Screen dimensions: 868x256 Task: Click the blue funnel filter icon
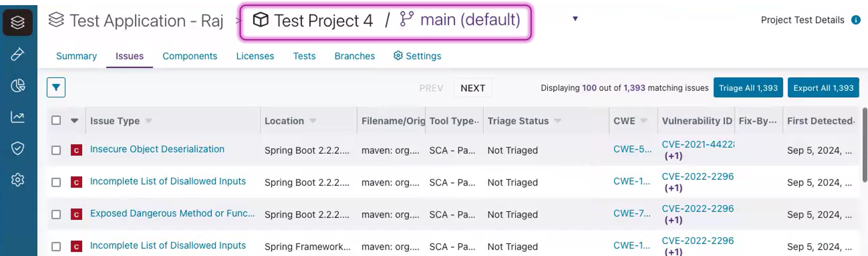click(56, 88)
